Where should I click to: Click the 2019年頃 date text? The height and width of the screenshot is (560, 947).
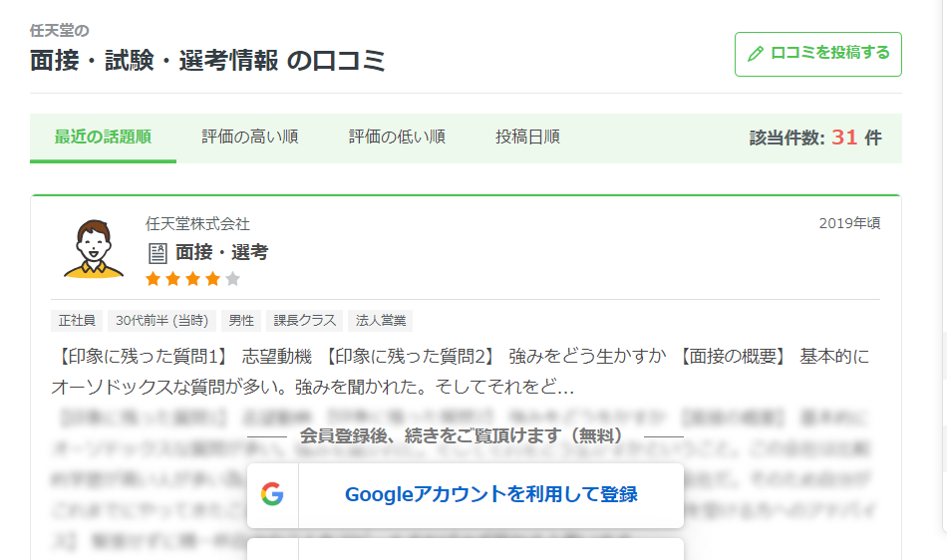click(x=849, y=224)
